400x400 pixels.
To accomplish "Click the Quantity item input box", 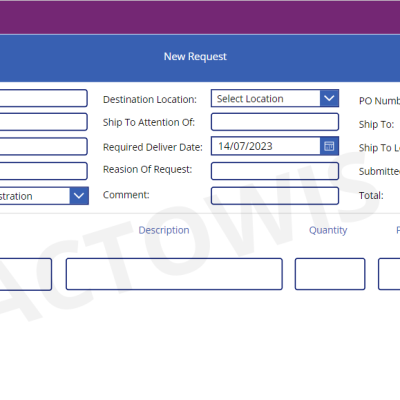I will click(330, 274).
